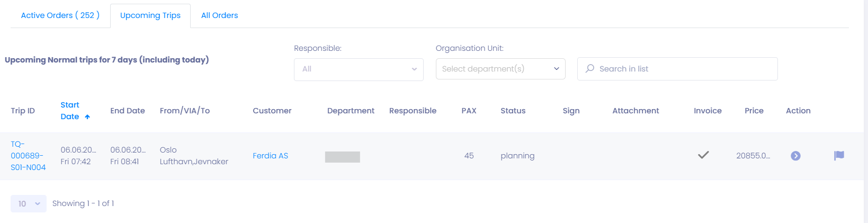Select the Upcoming Trips tab
This screenshot has width=868, height=223.
pos(150,15)
